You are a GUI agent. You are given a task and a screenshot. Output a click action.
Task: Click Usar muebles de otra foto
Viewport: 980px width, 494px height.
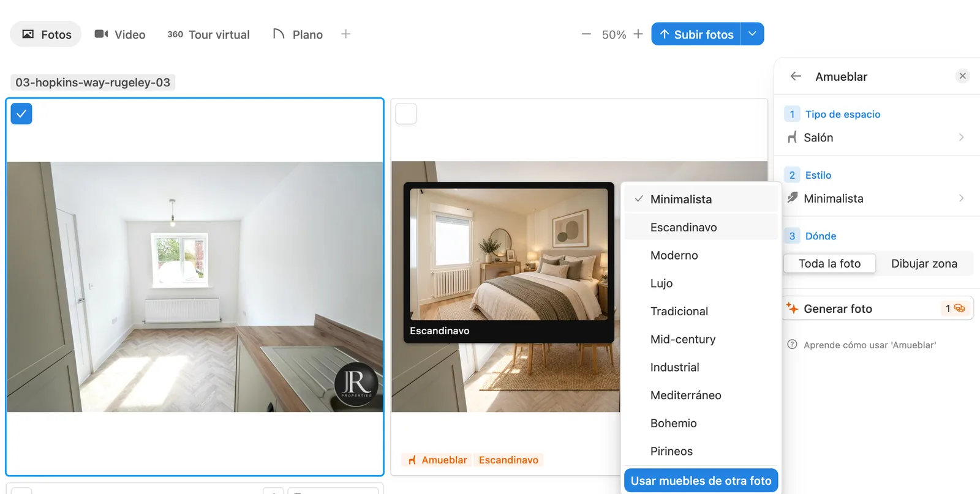click(x=701, y=481)
